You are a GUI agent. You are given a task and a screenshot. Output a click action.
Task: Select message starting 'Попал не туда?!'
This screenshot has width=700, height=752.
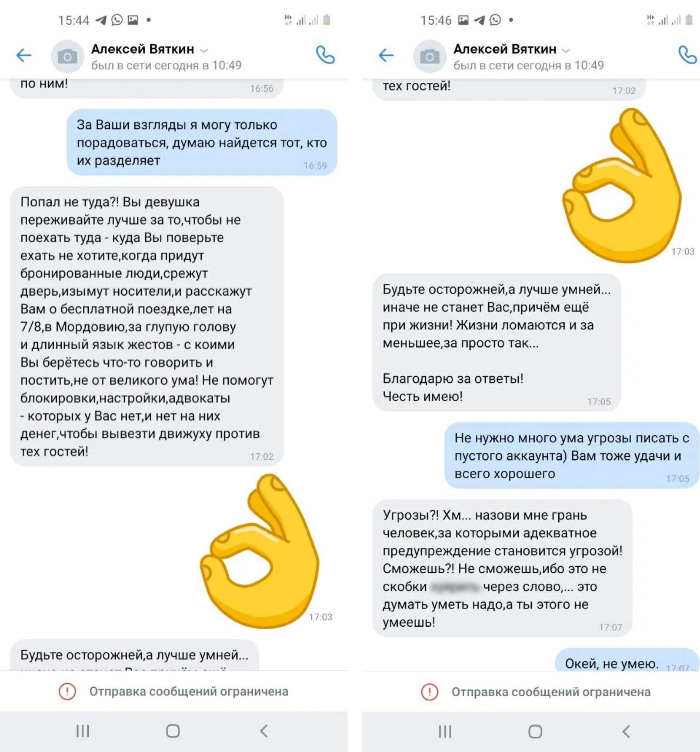coord(147,326)
